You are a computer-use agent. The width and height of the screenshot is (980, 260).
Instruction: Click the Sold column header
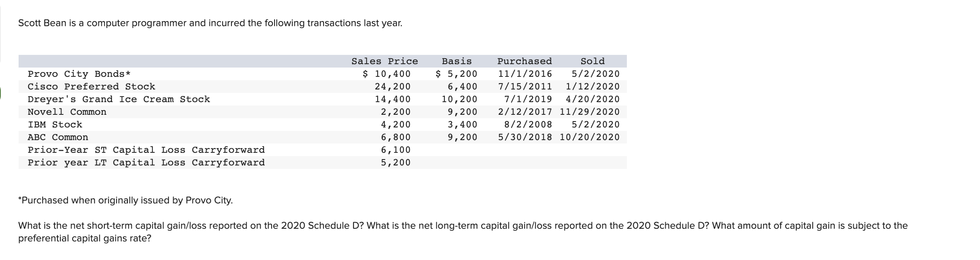click(x=592, y=61)
